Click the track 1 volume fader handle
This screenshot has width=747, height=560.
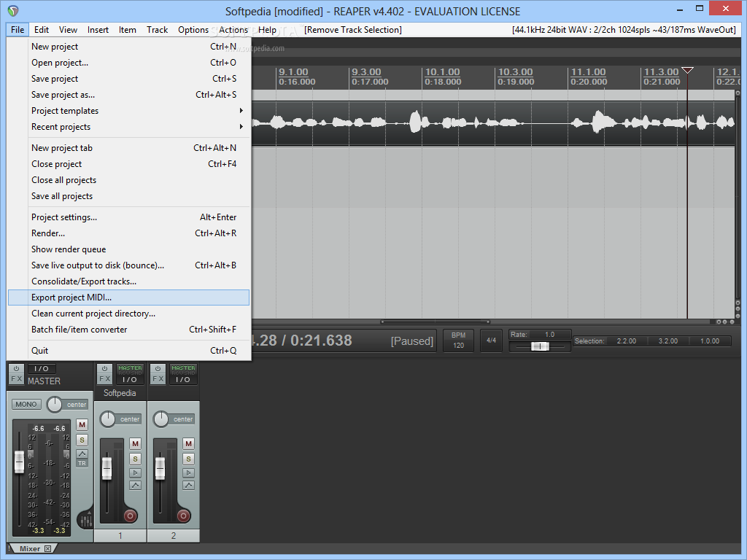point(107,468)
